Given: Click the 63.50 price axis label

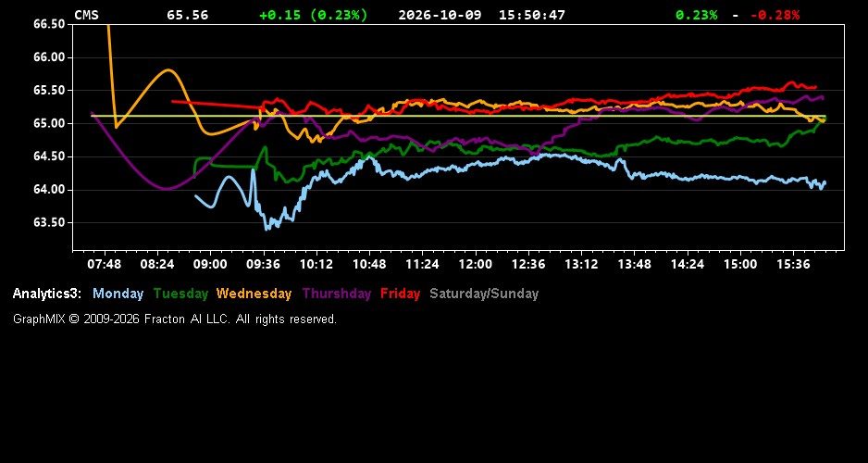Looking at the screenshot, I should [49, 222].
